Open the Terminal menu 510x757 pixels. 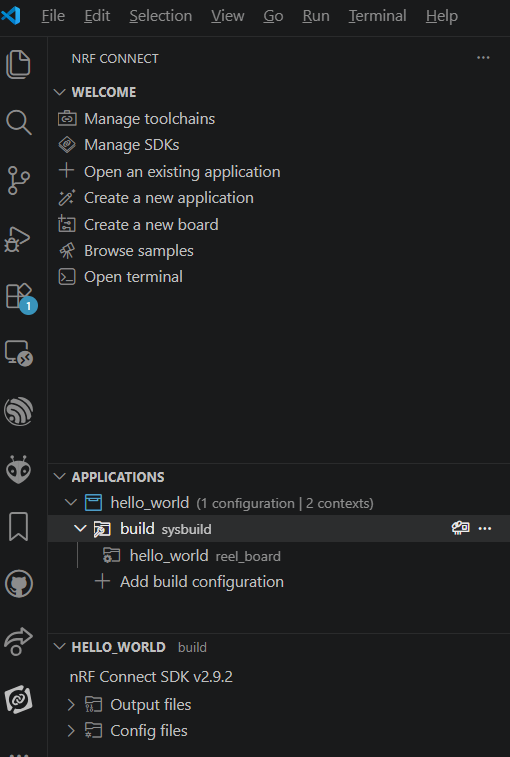[x=378, y=16]
